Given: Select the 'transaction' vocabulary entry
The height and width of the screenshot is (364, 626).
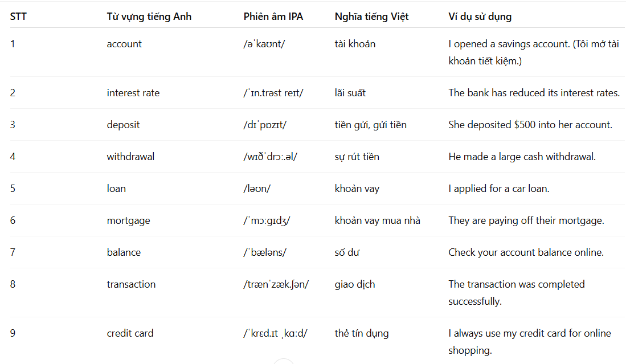Looking at the screenshot, I should (131, 284).
